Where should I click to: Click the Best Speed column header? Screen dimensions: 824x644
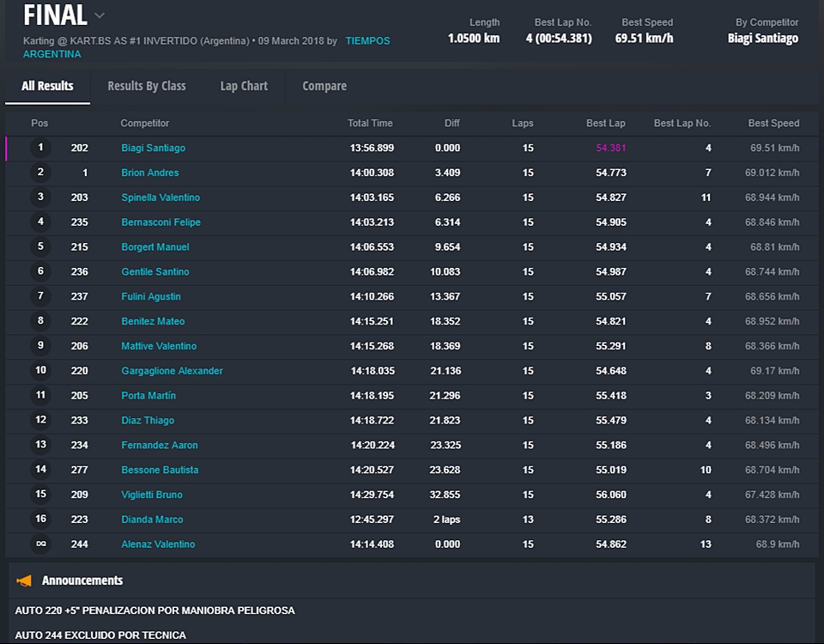(x=772, y=124)
